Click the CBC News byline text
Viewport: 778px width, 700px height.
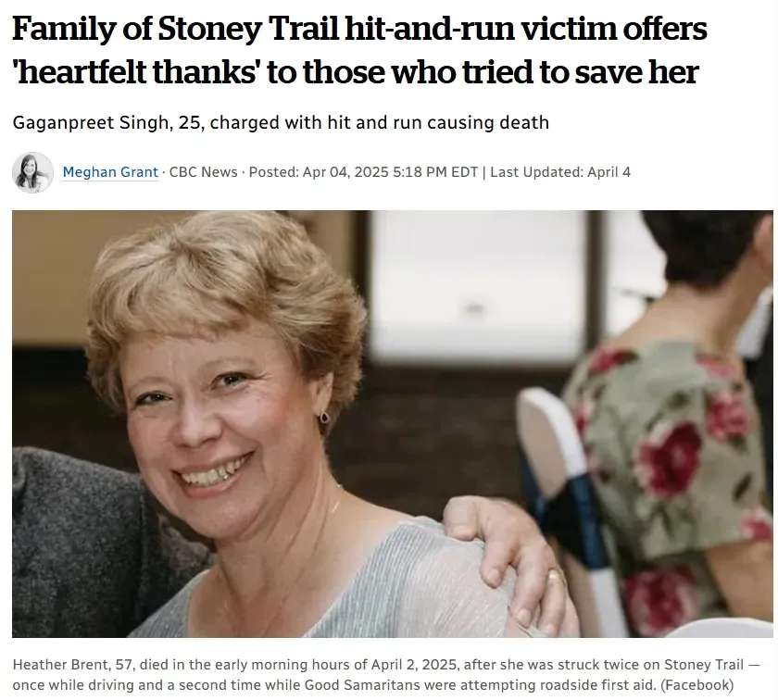tap(204, 172)
